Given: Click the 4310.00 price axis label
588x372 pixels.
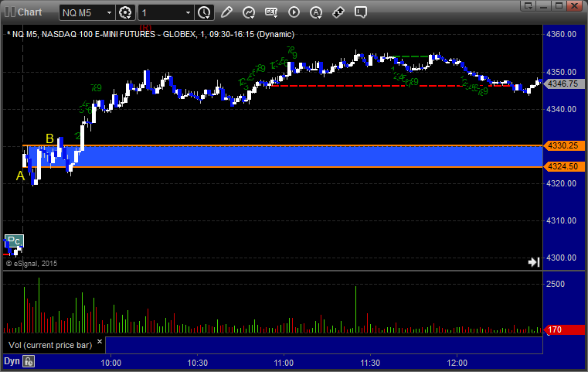Looking at the screenshot, I should pyautogui.click(x=562, y=220).
